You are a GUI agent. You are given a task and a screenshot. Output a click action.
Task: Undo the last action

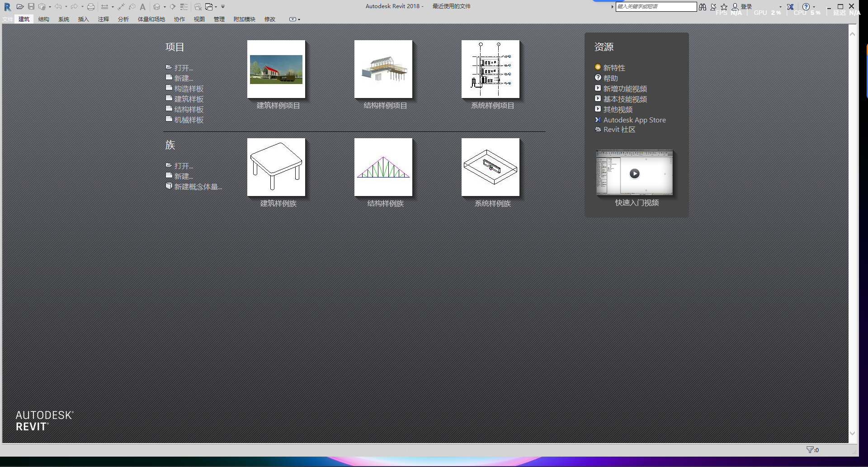59,6
